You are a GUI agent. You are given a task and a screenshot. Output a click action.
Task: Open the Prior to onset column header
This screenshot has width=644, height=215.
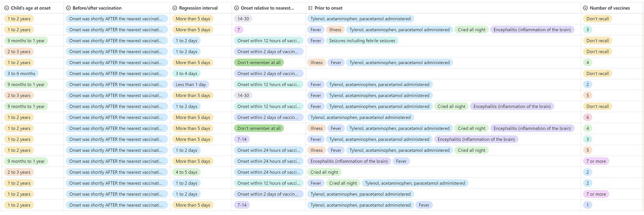[x=443, y=8]
